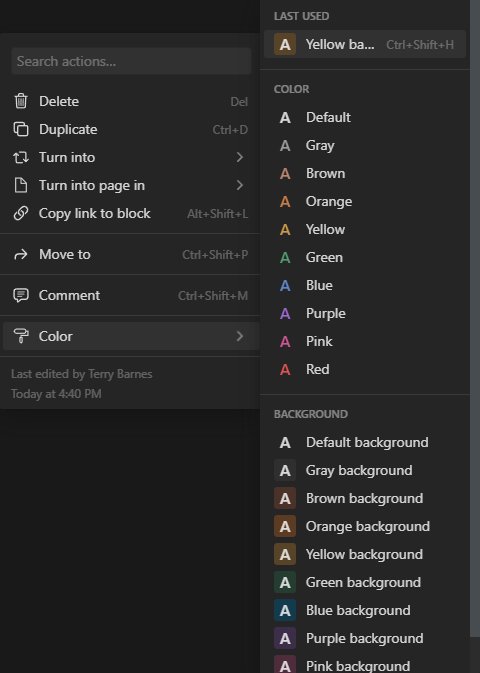Click the paint roller Color icon

click(21, 336)
